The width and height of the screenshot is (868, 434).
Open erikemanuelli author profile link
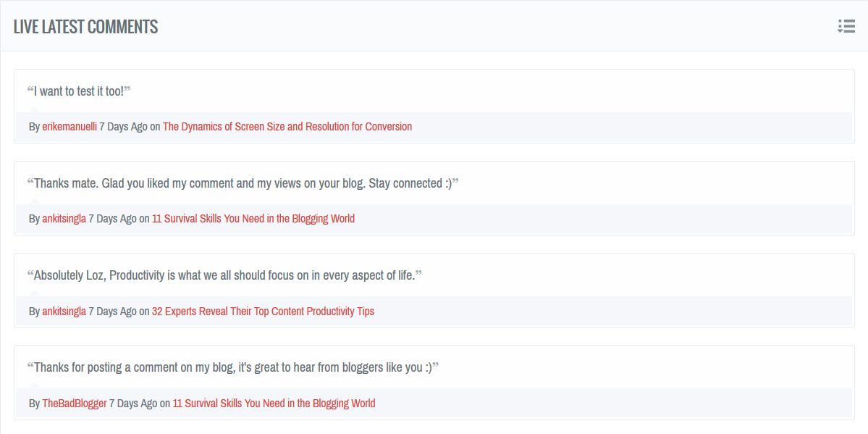(69, 127)
